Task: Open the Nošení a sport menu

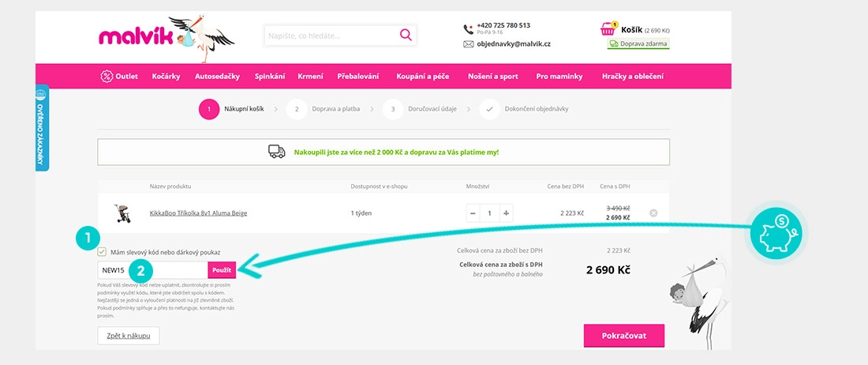Action: click(493, 77)
